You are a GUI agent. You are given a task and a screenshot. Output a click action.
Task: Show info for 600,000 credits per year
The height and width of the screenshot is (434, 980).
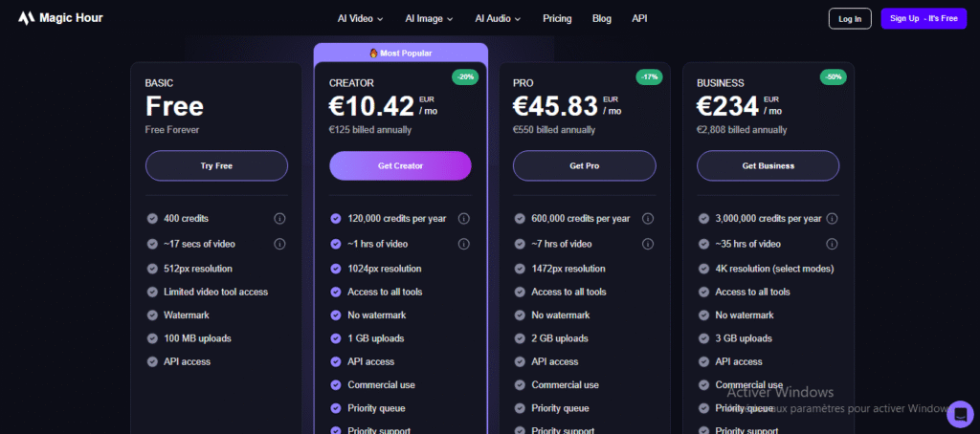click(x=648, y=219)
